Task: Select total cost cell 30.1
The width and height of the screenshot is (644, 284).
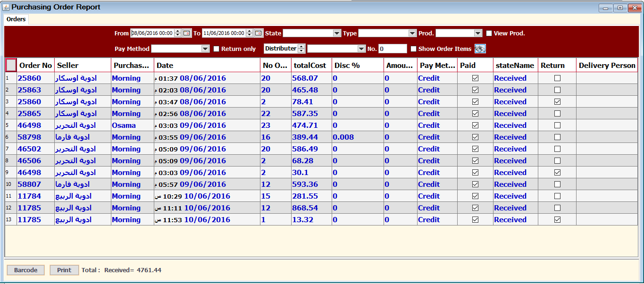Action: [311, 173]
